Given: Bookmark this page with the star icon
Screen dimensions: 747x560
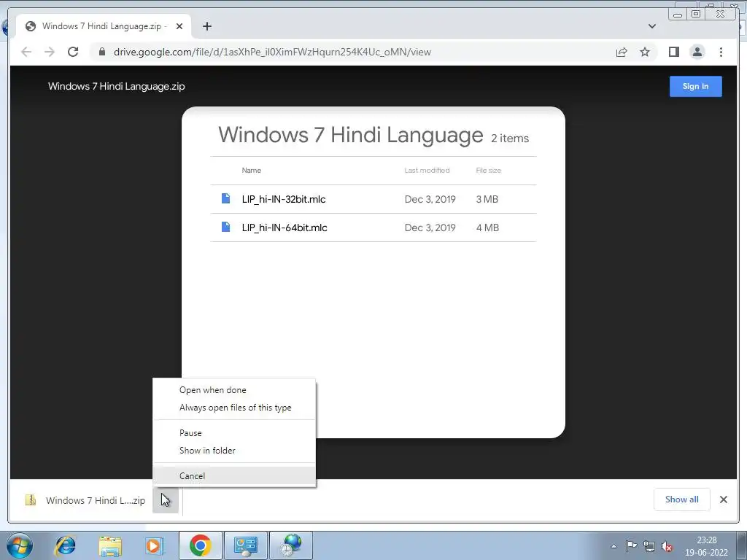Looking at the screenshot, I should tap(645, 52).
